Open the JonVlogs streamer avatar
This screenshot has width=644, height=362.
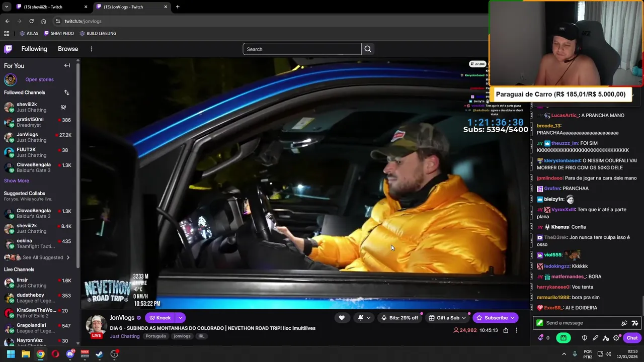[96, 326]
